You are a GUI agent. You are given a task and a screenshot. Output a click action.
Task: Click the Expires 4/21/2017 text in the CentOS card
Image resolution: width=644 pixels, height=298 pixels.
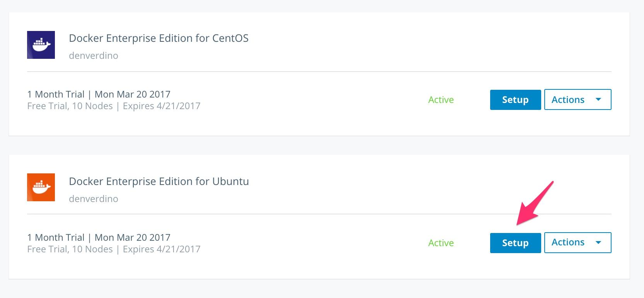tap(162, 106)
